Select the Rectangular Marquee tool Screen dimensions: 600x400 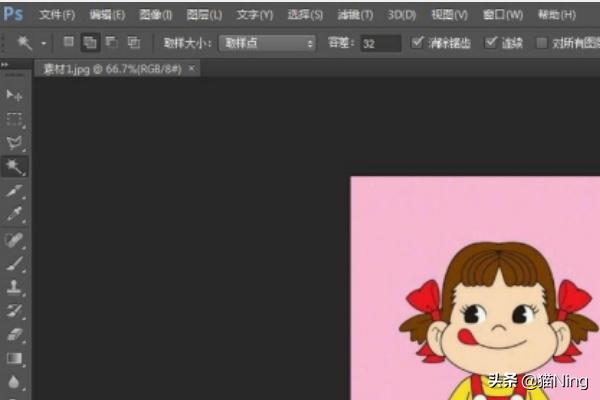(15, 119)
